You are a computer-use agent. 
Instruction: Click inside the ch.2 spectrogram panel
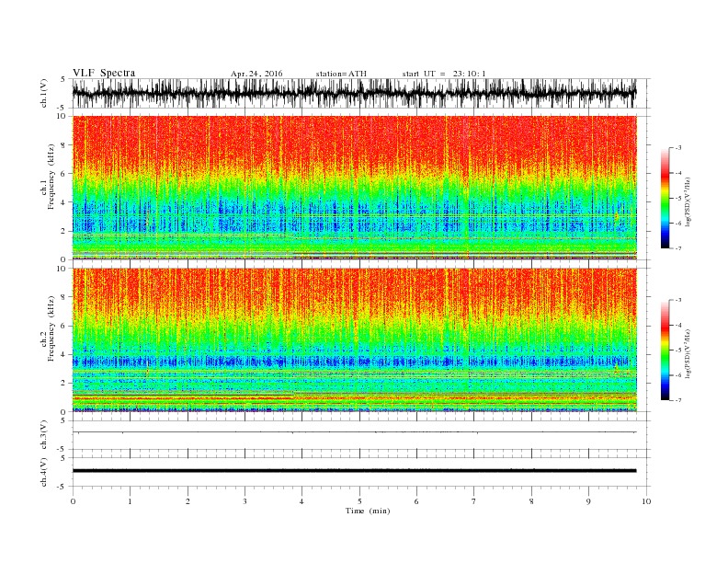(x=355, y=340)
